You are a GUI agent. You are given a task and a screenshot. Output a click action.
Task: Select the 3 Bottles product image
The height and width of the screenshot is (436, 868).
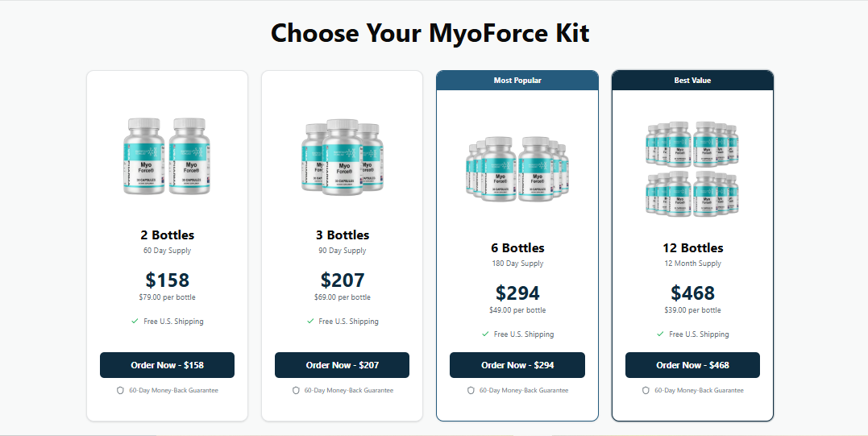coord(342,156)
